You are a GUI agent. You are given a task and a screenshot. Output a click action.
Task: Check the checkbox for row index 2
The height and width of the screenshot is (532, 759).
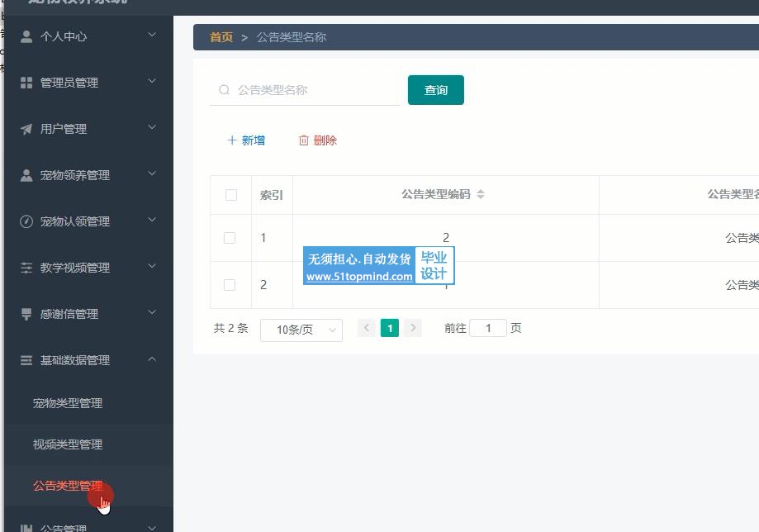pos(230,285)
